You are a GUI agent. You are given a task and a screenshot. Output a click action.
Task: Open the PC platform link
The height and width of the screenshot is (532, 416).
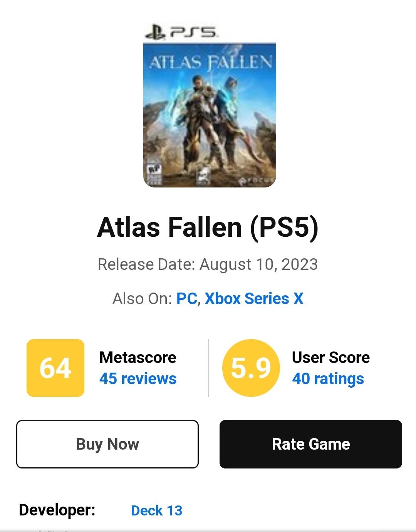[x=187, y=299]
